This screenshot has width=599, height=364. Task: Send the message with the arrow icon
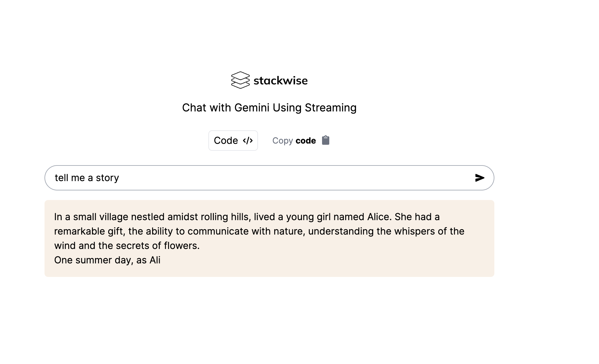[x=480, y=178]
